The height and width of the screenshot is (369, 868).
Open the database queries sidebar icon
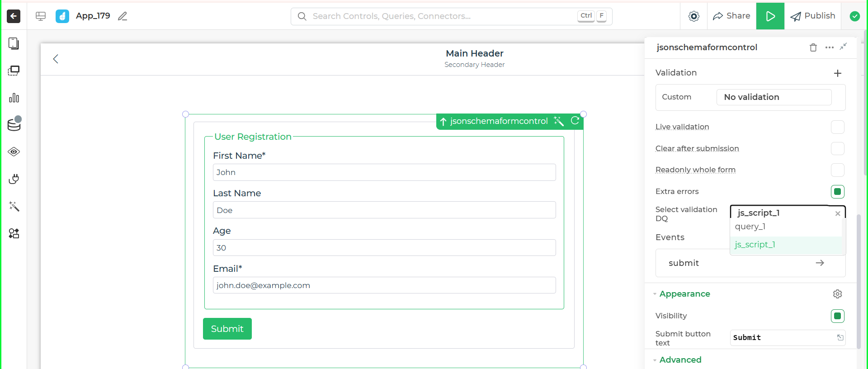14,124
